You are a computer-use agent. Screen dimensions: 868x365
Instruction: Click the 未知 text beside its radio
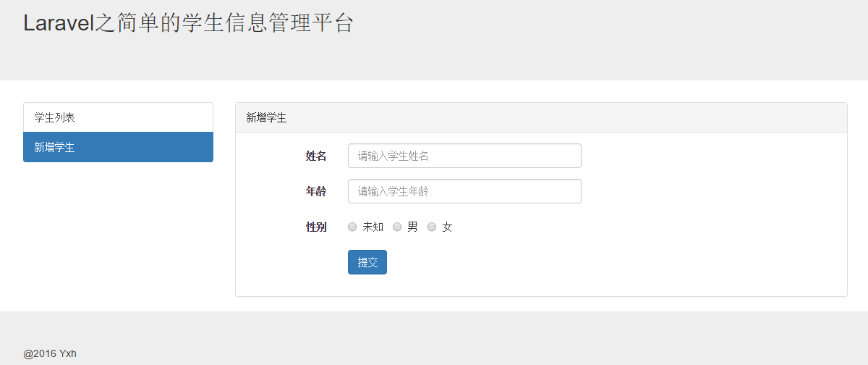[x=373, y=227]
